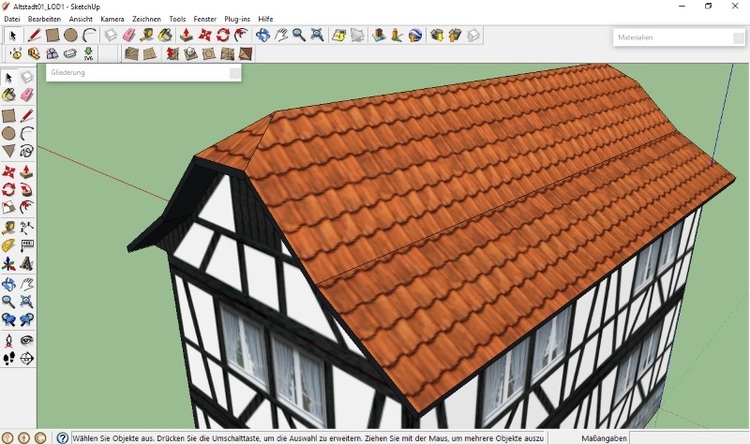Select Sandbox Add Detail tool
This screenshot has height=444, width=750.
click(x=227, y=54)
